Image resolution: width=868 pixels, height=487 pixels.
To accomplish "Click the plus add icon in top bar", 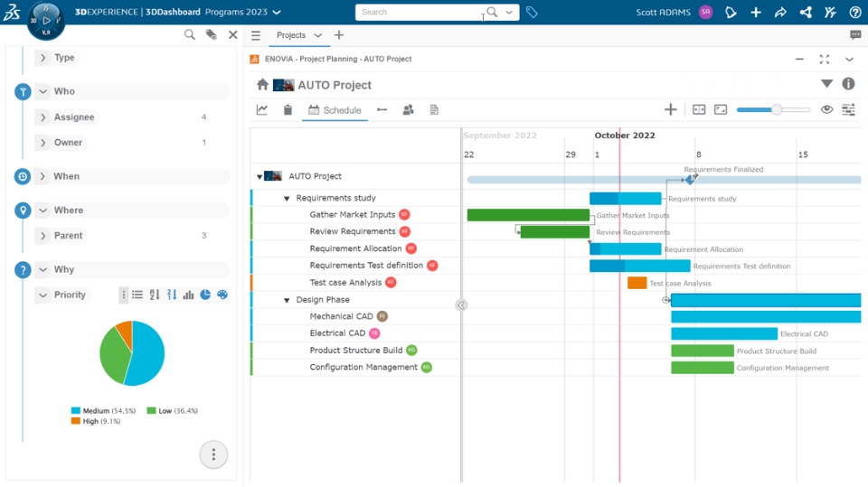I will coord(756,12).
